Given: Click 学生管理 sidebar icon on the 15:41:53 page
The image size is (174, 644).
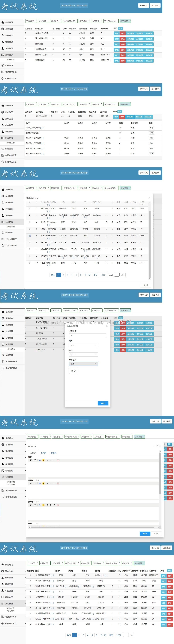Looking at the screenshot, I should [x=3, y=48].
